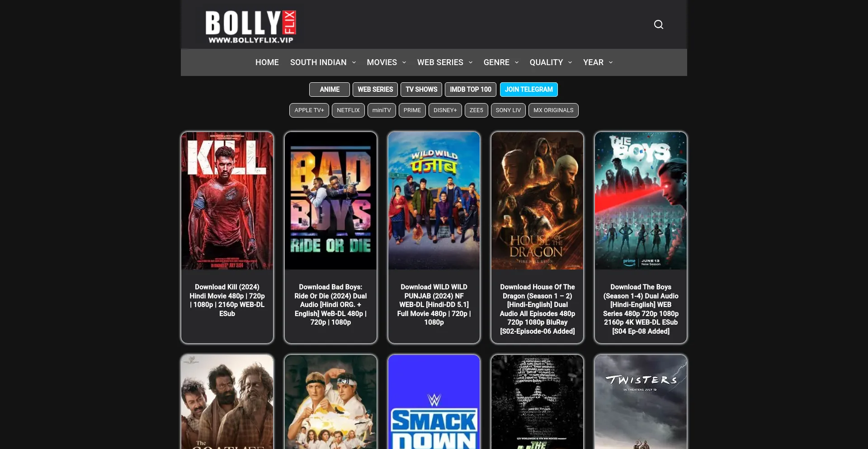Open the WWE SmackDown poster
Screen dimensions: 868x449
[x=434, y=402]
